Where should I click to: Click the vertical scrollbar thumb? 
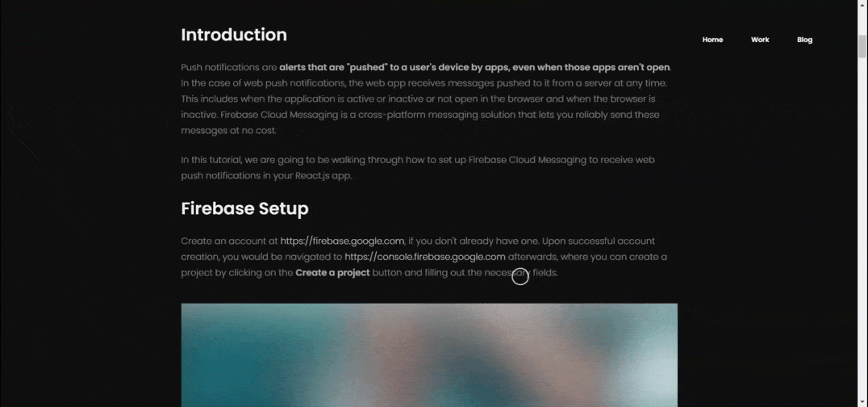[862, 45]
